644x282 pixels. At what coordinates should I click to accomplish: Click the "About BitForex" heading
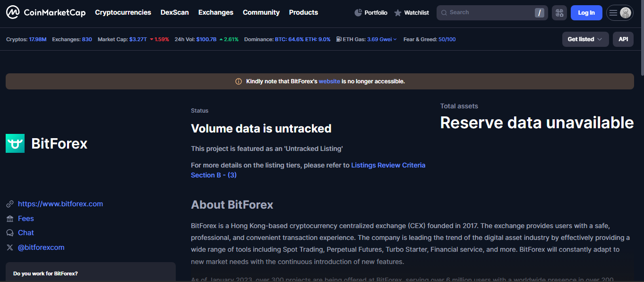coord(232,205)
